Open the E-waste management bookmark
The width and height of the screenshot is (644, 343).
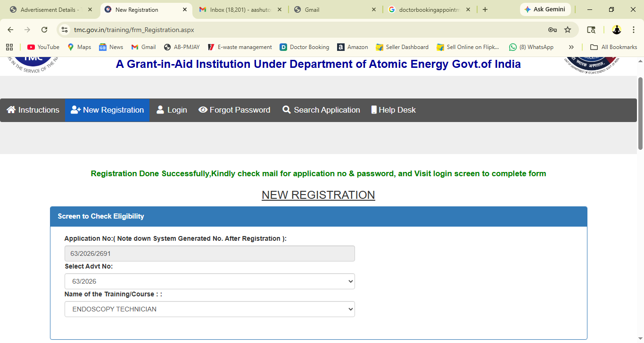click(x=239, y=47)
